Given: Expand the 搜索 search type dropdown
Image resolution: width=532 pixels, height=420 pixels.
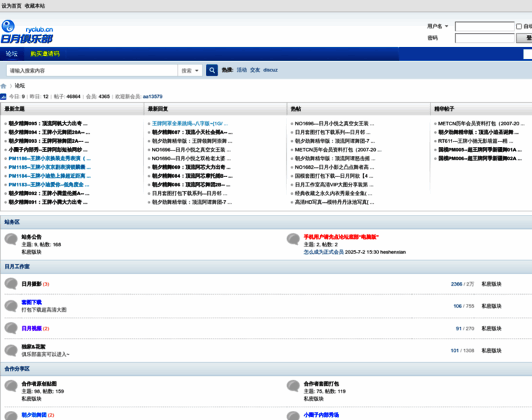Looking at the screenshot, I should 190,70.
